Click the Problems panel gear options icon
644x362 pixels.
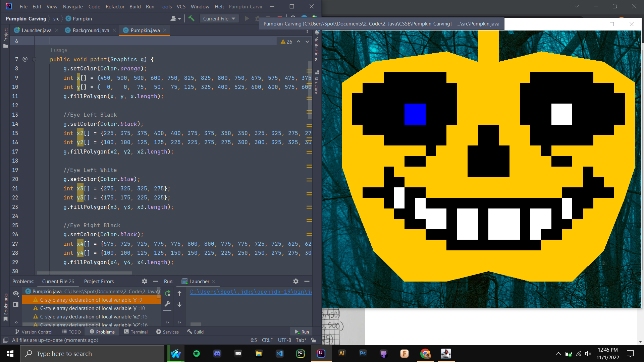[x=145, y=281]
